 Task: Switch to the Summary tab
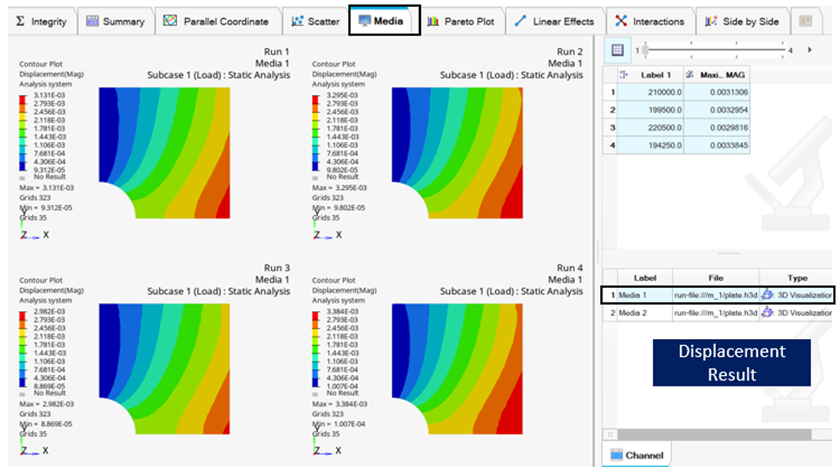tap(115, 21)
